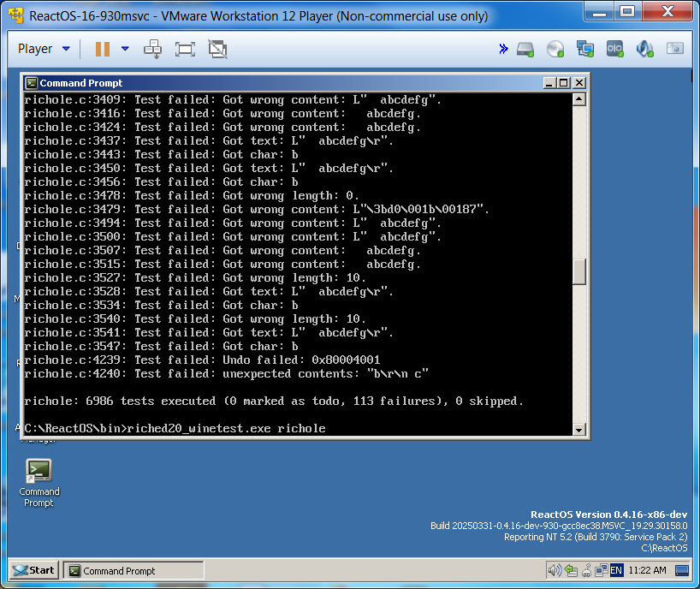
Task: Send Ctrl+Alt+Del to the virtual machine
Action: 152,49
